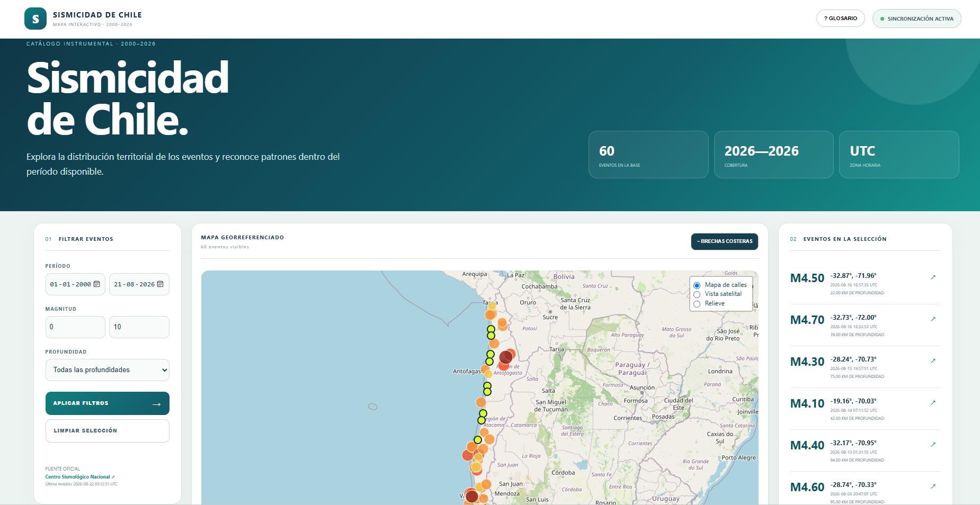The height and width of the screenshot is (505, 980).
Task: Click the 60 Eventos en la base card
Action: [x=648, y=155]
